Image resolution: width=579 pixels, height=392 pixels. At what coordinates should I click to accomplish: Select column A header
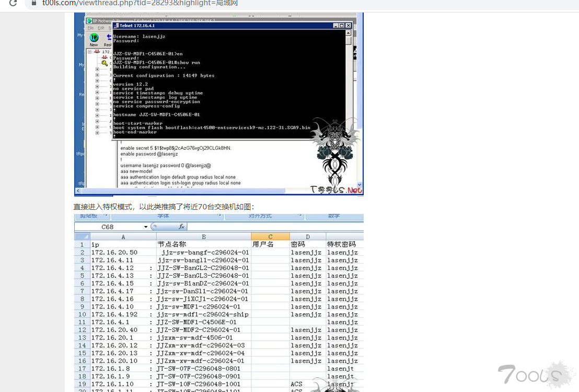point(123,237)
